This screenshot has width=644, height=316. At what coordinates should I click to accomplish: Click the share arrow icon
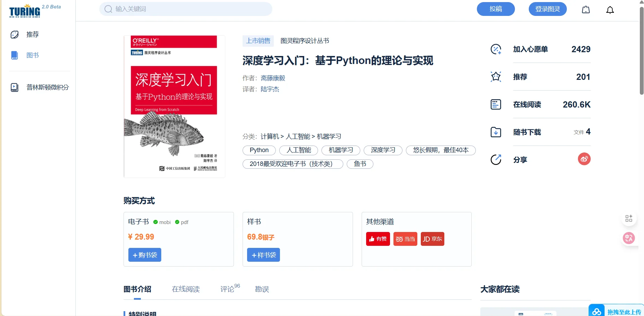click(496, 159)
